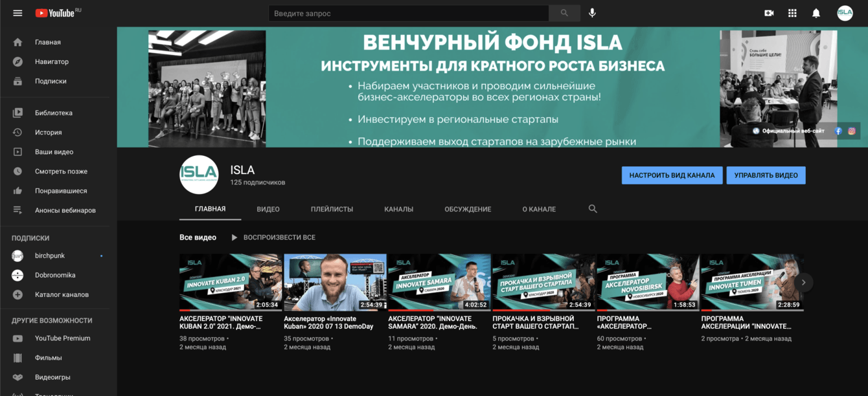Click УПРАВЛЯТЬ ВИДЕО button
The width and height of the screenshot is (868, 396).
coord(766,175)
